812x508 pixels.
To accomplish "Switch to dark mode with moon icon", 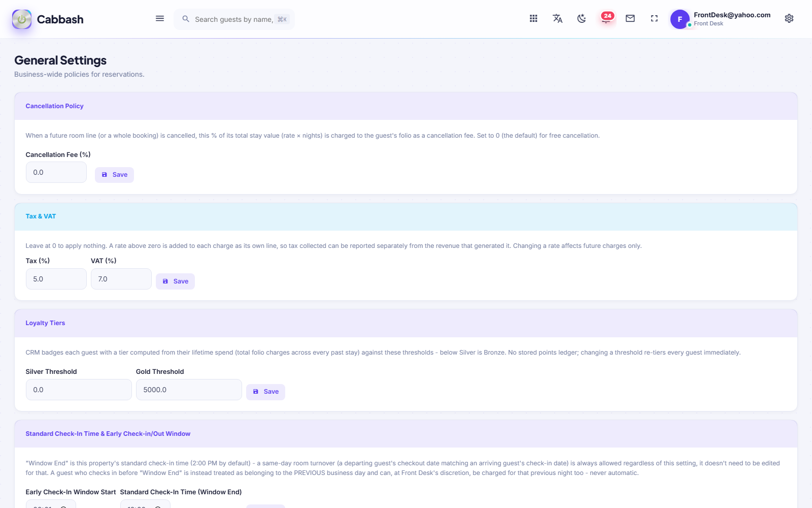I will click(582, 19).
